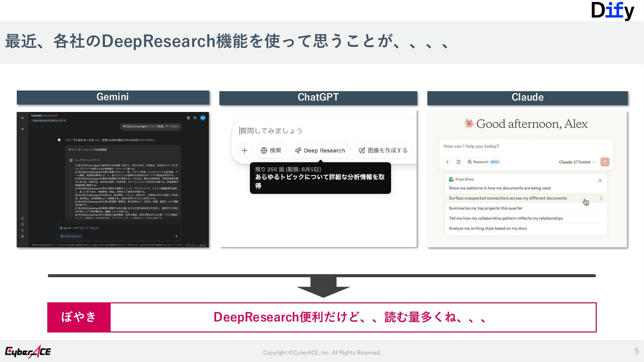Click the user message about CyberAgent
The height and width of the screenshot is (362, 644).
click(151, 126)
